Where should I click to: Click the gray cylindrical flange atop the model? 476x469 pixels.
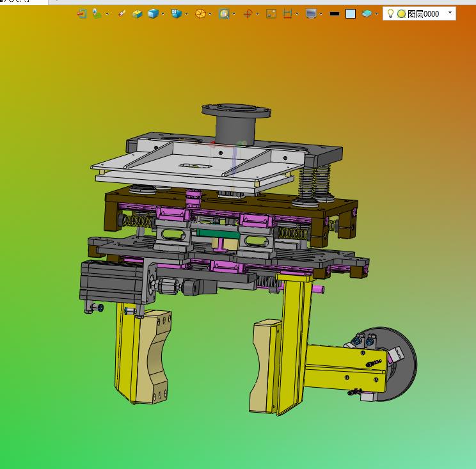[236, 122]
